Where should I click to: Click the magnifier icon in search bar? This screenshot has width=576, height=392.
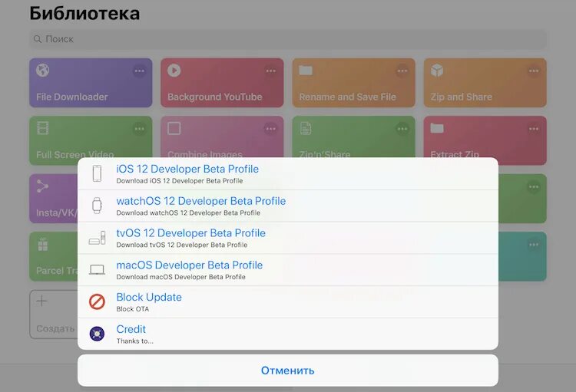[38, 39]
